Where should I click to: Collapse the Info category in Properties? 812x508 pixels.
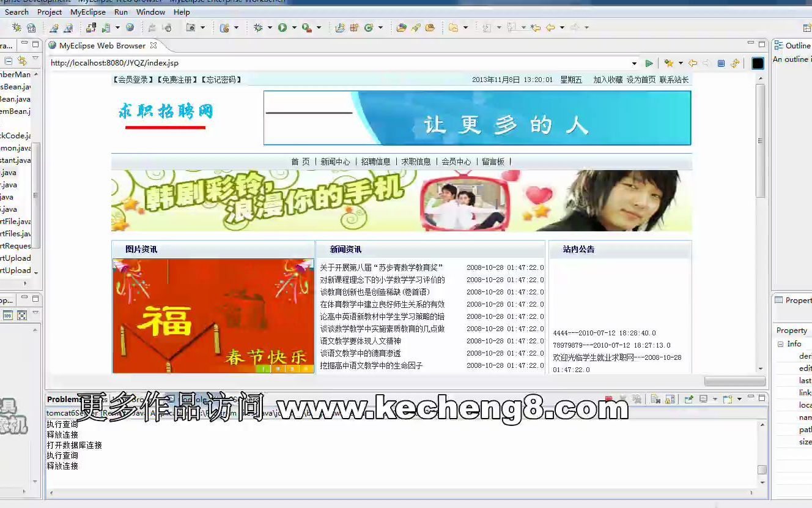(x=780, y=344)
